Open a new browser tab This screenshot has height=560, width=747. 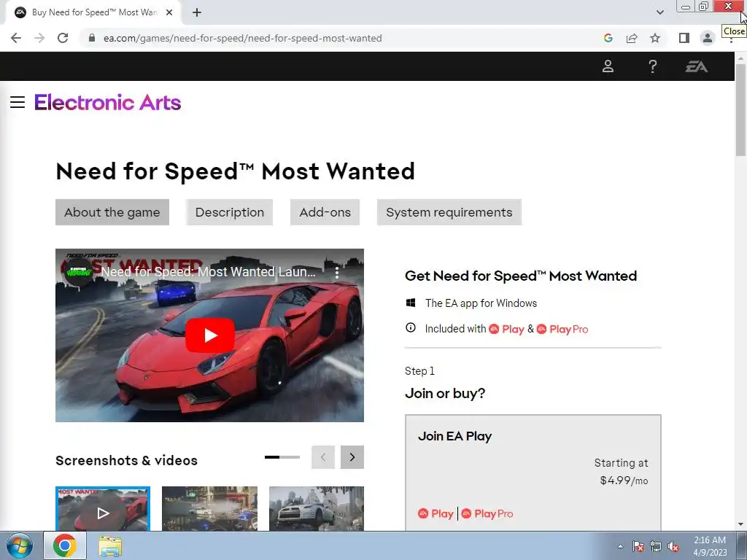[197, 12]
